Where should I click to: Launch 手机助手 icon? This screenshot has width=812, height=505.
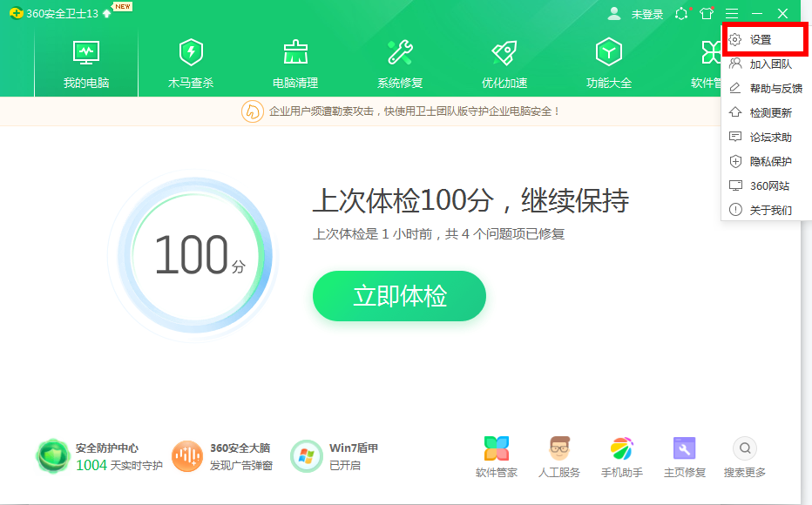pyautogui.click(x=622, y=448)
